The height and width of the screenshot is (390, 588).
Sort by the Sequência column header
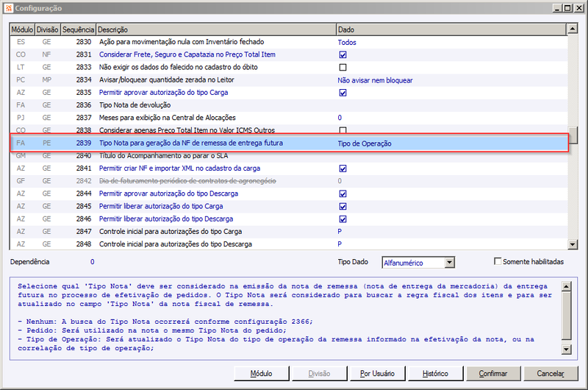[78, 29]
